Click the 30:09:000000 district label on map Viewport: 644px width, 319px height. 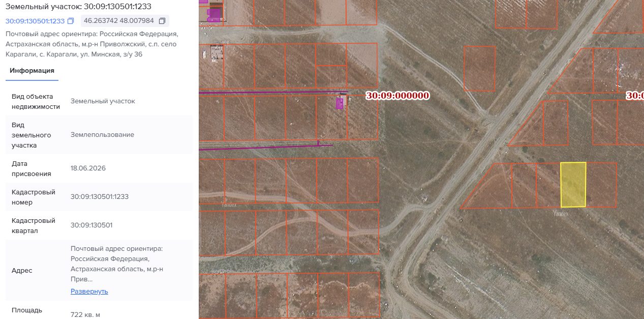(x=397, y=96)
